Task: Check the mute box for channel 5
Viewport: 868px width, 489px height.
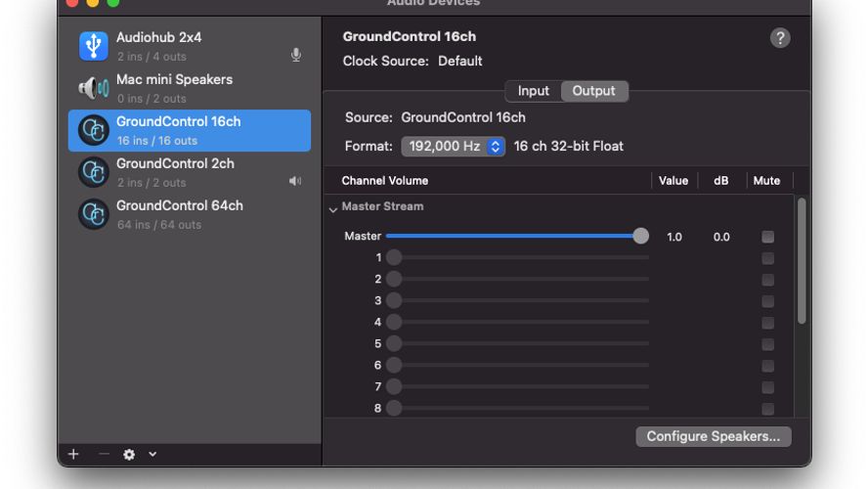Action: click(x=767, y=344)
